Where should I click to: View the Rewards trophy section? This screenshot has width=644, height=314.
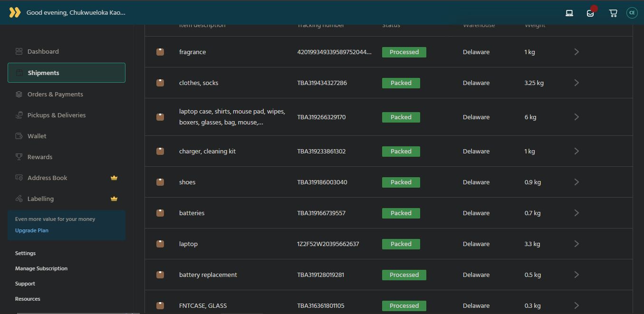click(x=40, y=157)
